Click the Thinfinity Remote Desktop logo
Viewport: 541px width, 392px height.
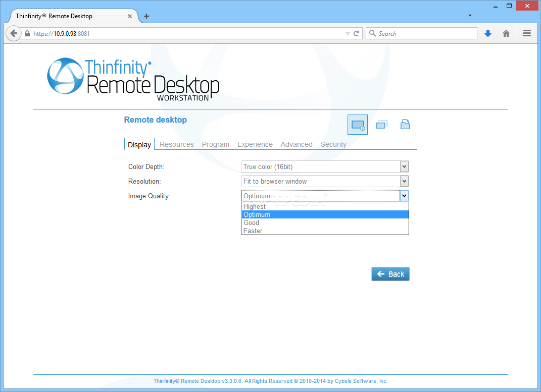(133, 80)
